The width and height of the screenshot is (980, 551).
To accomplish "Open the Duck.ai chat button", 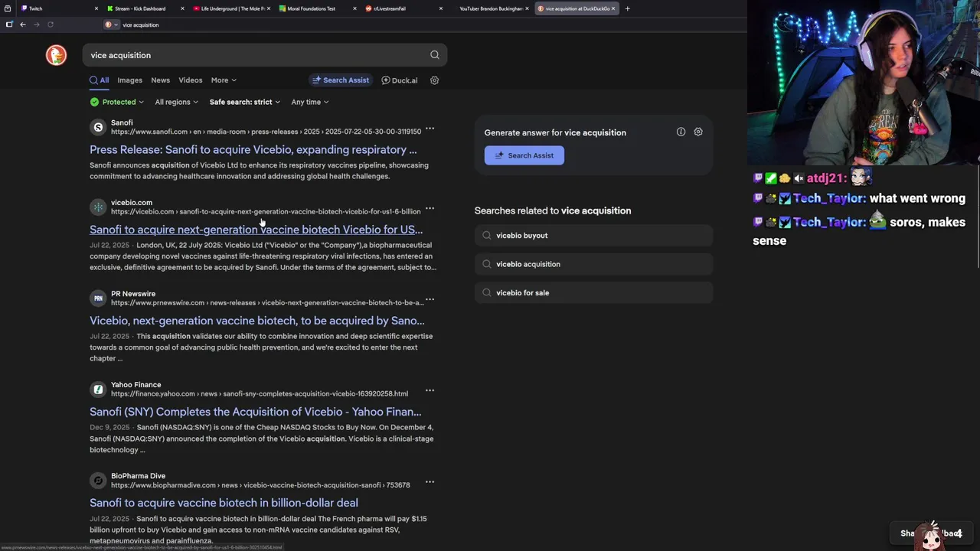I will 400,80.
